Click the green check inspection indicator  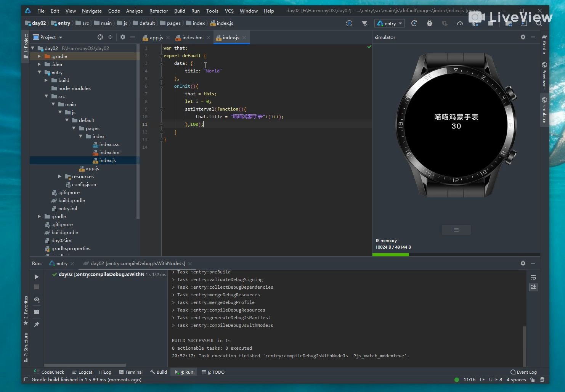click(x=369, y=47)
